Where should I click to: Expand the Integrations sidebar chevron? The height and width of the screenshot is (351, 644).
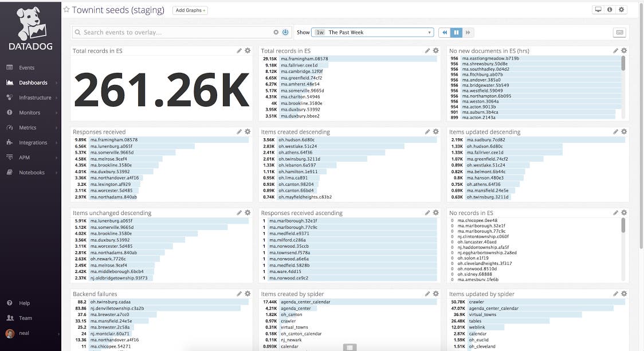pos(56,142)
